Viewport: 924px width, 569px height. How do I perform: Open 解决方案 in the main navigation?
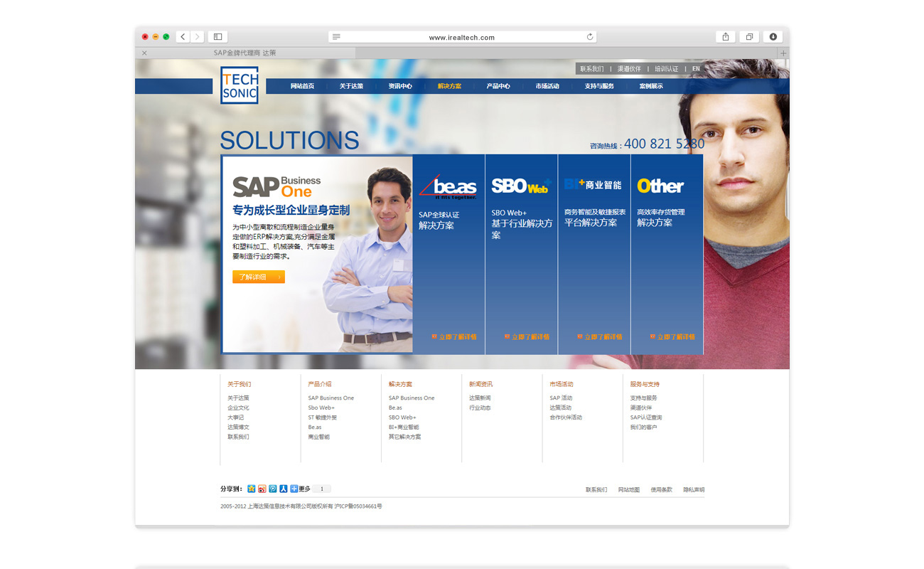(x=449, y=86)
